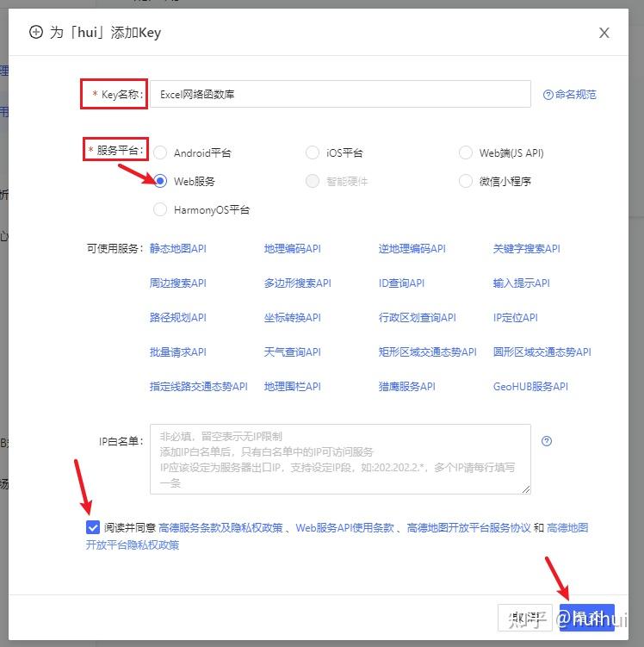
Task: Select the Web端(JS API) radio button
Action: 466,152
